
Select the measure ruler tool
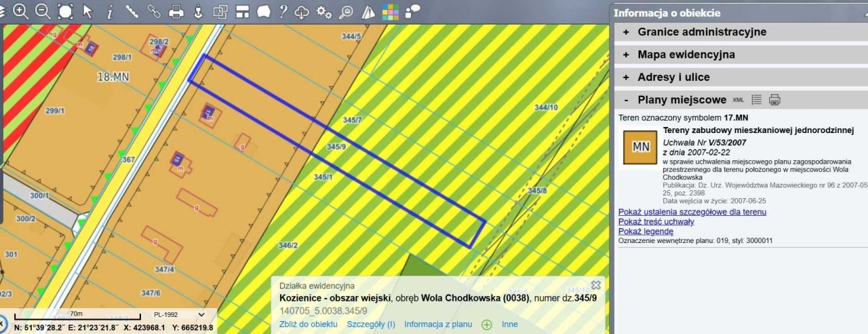(132, 11)
